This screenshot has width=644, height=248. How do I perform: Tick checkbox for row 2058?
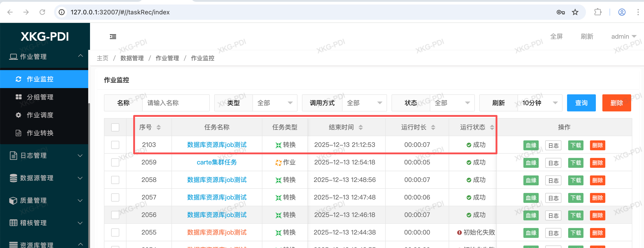[x=115, y=180]
